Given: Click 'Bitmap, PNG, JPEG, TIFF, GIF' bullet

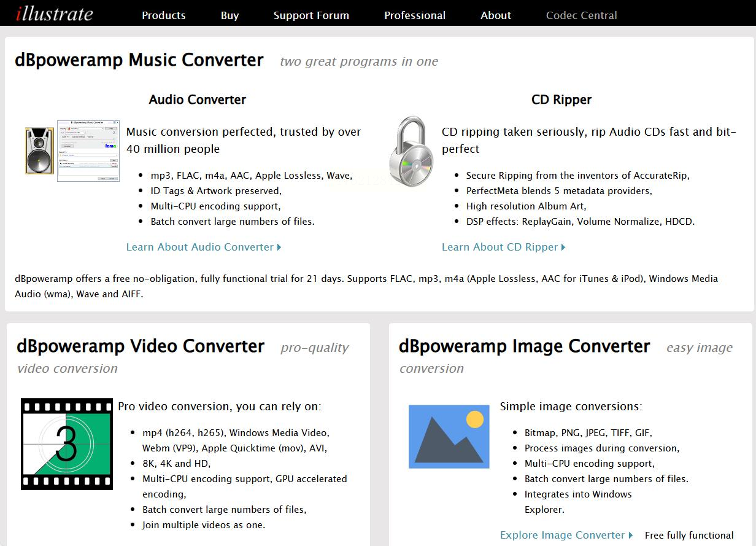Looking at the screenshot, I should click(588, 433).
